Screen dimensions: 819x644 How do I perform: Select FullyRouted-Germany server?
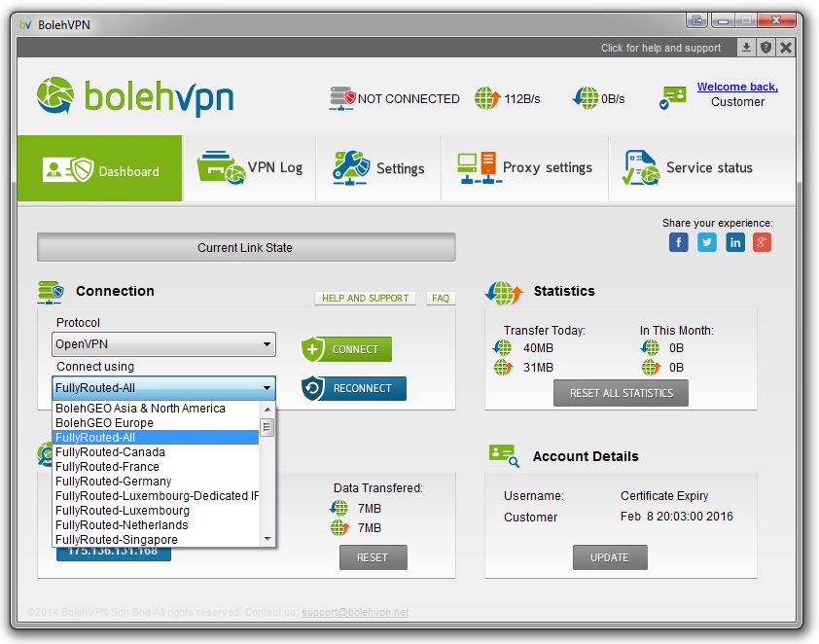(x=156, y=481)
